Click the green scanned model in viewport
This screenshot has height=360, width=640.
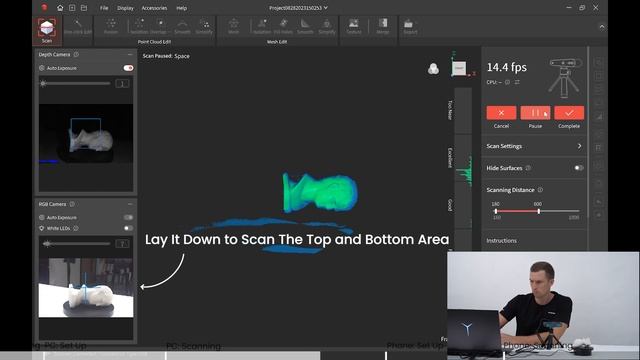(320, 192)
